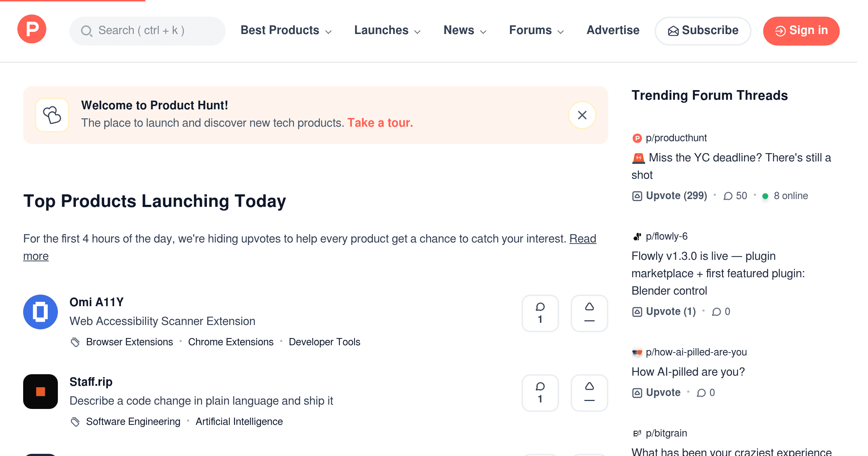Open the p/producthunt forum link
Screen dimensions: 868x456
pos(676,138)
